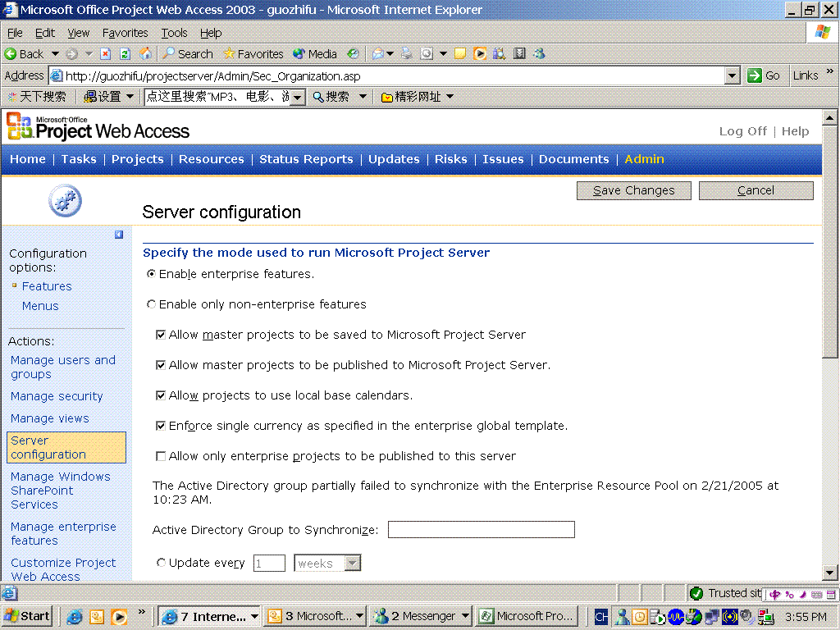This screenshot has height=630, width=840.
Task: Click the Cancel button
Action: point(756,190)
